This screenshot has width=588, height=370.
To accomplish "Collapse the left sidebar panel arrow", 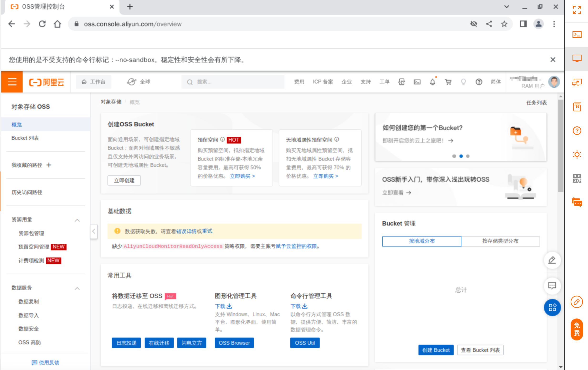I will [x=94, y=231].
